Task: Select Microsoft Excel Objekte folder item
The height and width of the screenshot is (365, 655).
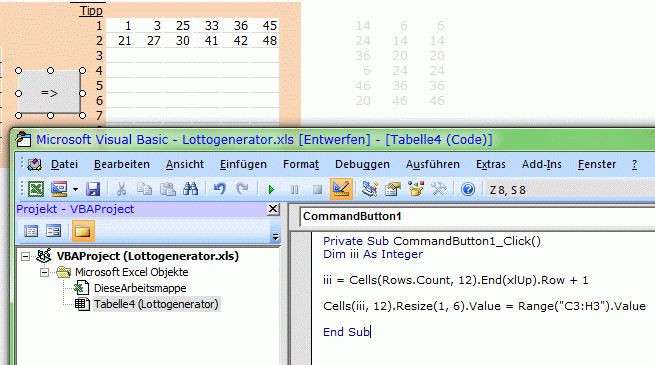Action: click(132, 272)
